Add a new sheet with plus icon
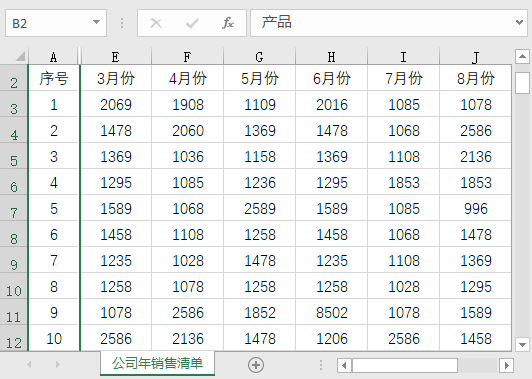 [x=256, y=365]
